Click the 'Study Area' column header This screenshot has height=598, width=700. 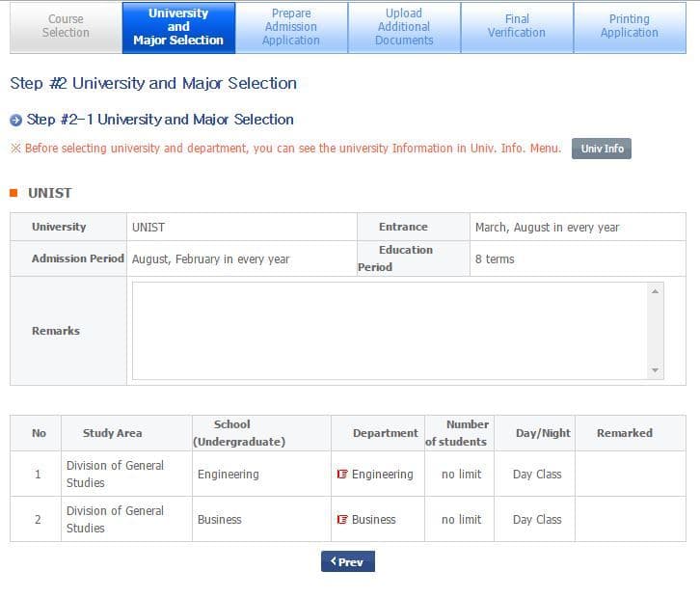[126, 433]
